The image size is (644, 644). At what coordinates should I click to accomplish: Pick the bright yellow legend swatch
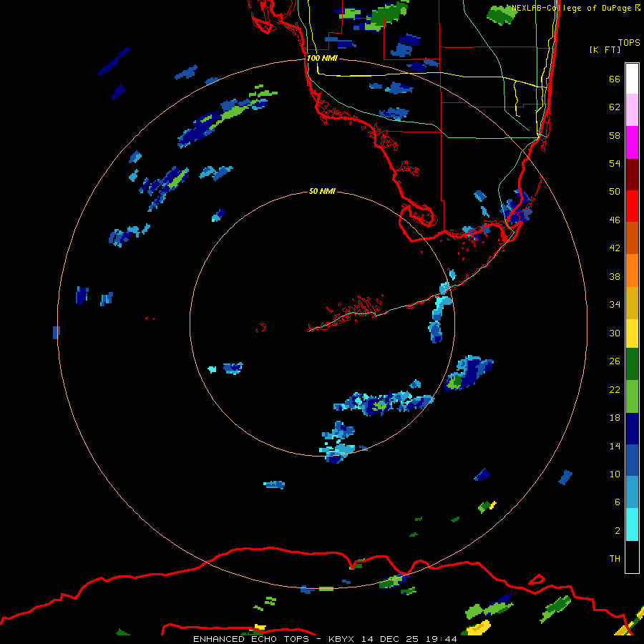pyautogui.click(x=632, y=333)
